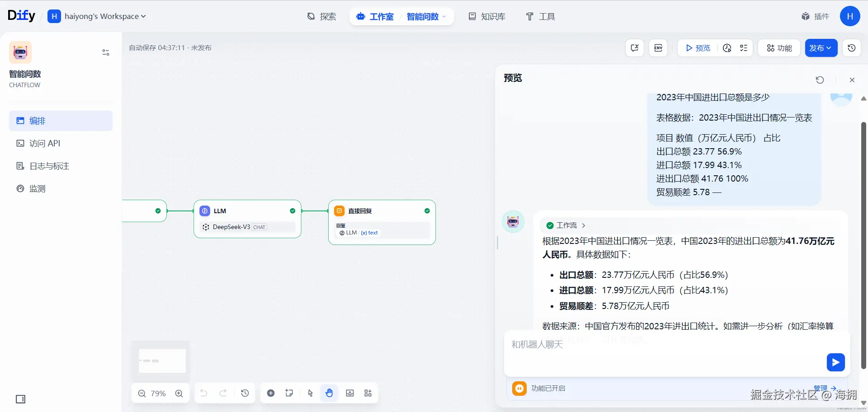Image resolution: width=868 pixels, height=412 pixels.
Task: Expand the 发布 publish dropdown
Action: click(821, 48)
